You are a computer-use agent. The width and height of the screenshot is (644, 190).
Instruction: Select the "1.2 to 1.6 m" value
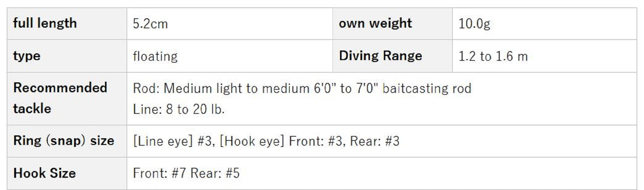click(x=493, y=57)
